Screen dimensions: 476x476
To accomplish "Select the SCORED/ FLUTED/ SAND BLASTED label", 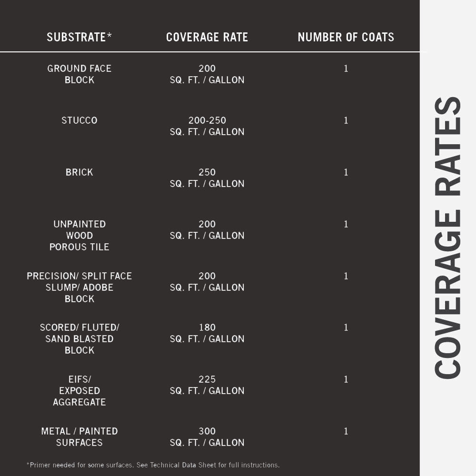I will [x=79, y=339].
